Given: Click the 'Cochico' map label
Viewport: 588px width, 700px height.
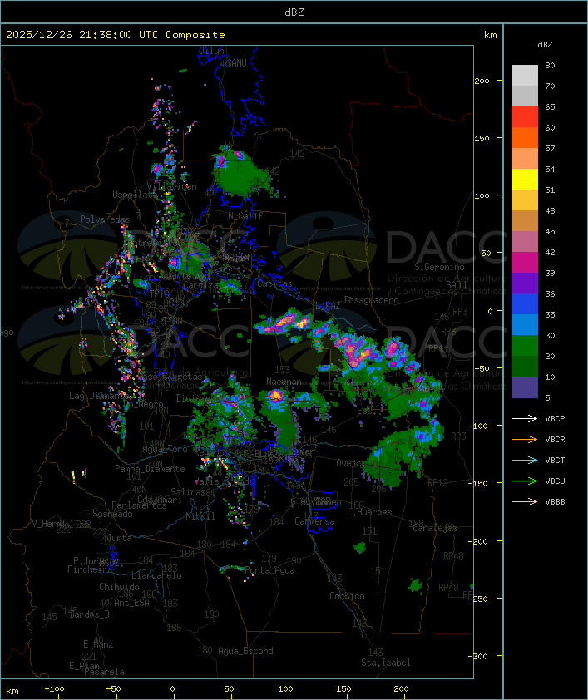Looking at the screenshot, I should pyautogui.click(x=347, y=596).
